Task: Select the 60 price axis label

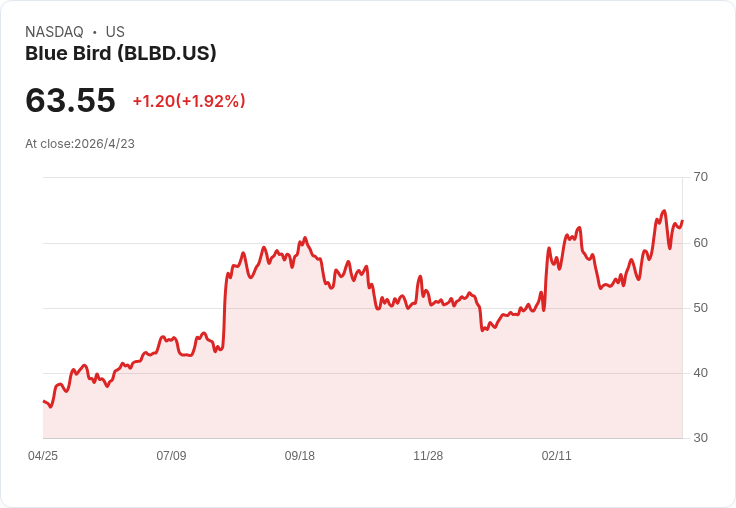Action: [700, 243]
